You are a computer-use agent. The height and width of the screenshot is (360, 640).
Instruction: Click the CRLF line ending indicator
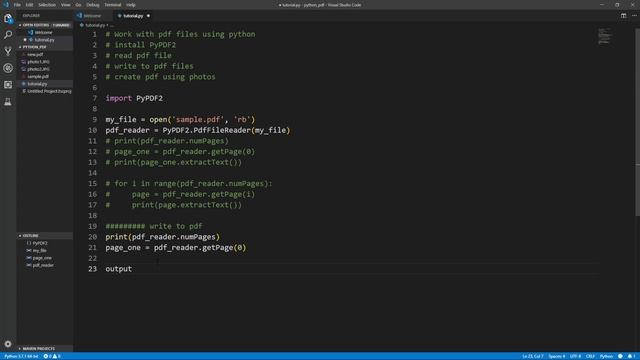click(590, 356)
